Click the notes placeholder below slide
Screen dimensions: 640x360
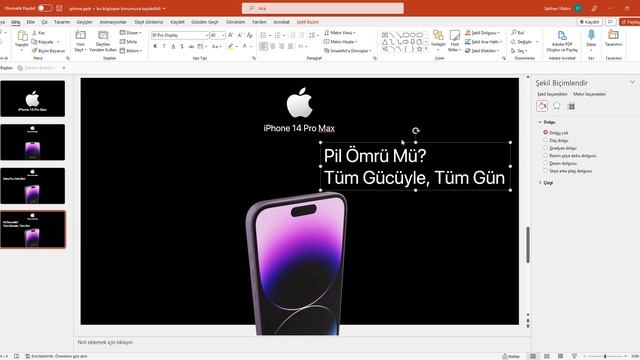[x=105, y=342]
